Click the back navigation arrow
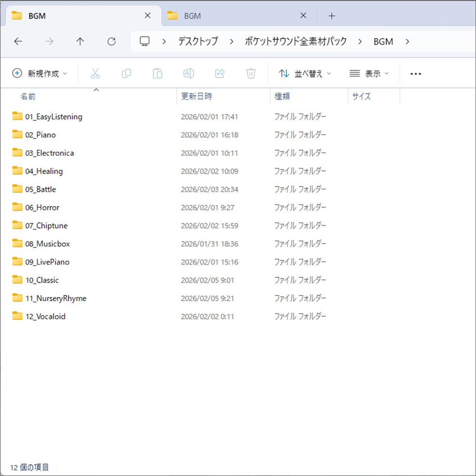Viewport: 476px width, 476px height. point(18,41)
